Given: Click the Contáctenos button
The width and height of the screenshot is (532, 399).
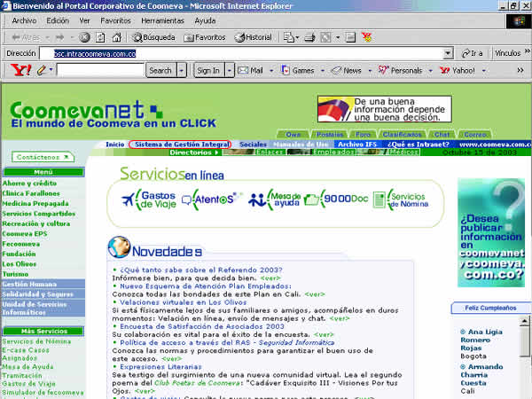Looking at the screenshot, I should click(x=43, y=157).
